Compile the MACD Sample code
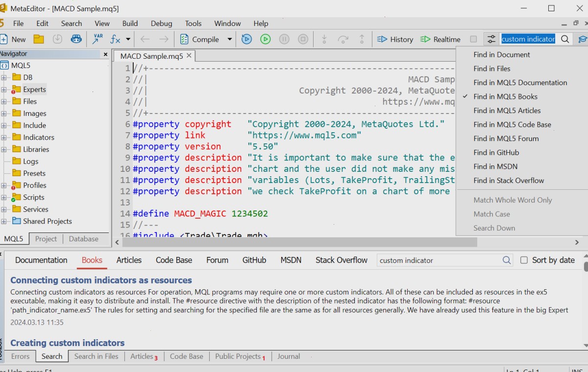Image resolution: width=588 pixels, height=372 pixels. [199, 39]
